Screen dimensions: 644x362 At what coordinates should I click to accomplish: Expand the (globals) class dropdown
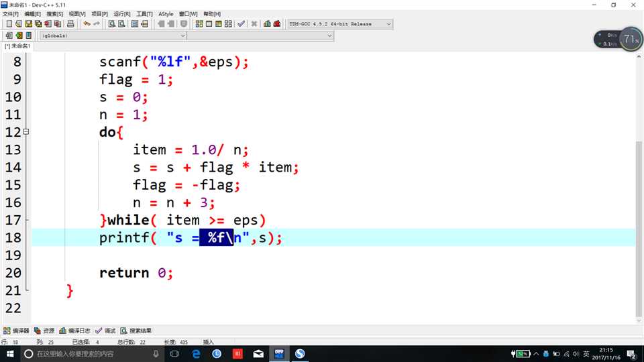113,36
